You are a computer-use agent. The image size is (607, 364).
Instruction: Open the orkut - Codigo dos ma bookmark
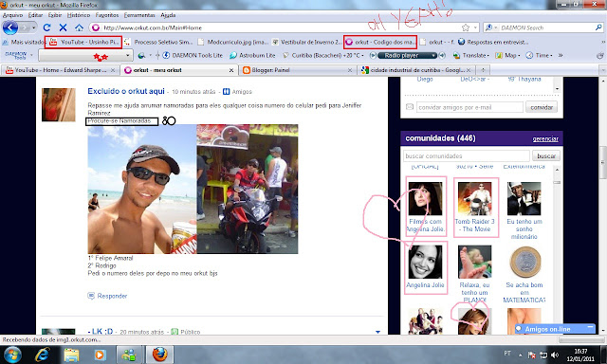click(380, 42)
